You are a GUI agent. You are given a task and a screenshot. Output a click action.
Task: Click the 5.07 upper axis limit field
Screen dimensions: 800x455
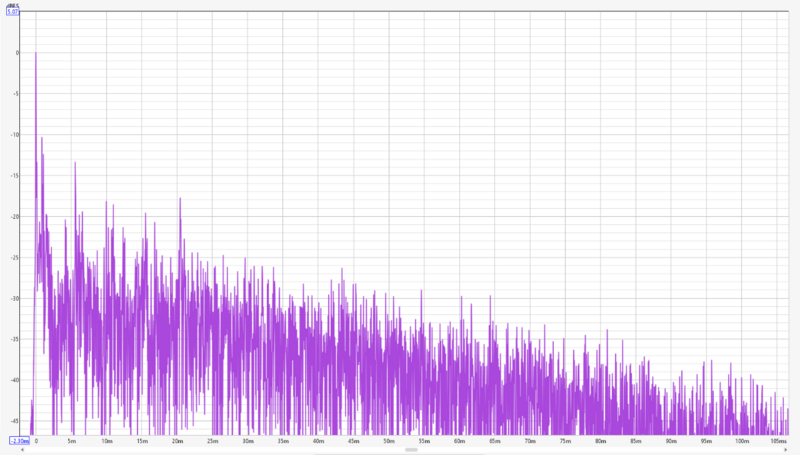(13, 11)
